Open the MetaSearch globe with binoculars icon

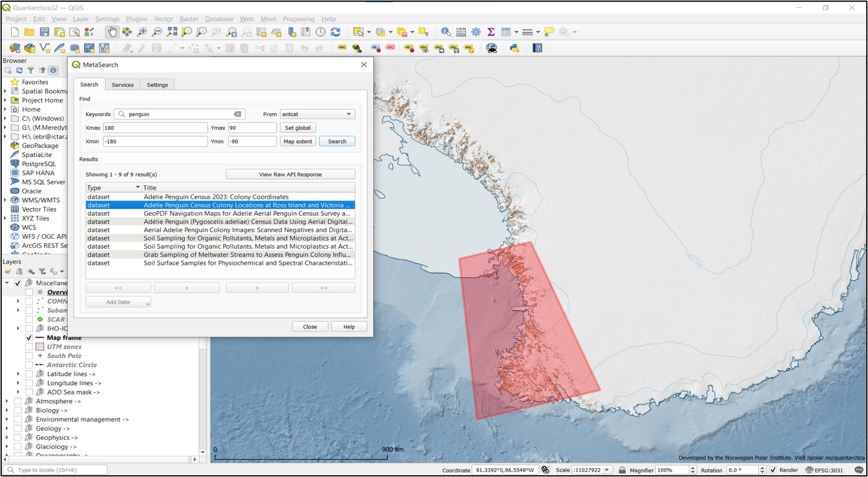pyautogui.click(x=491, y=48)
